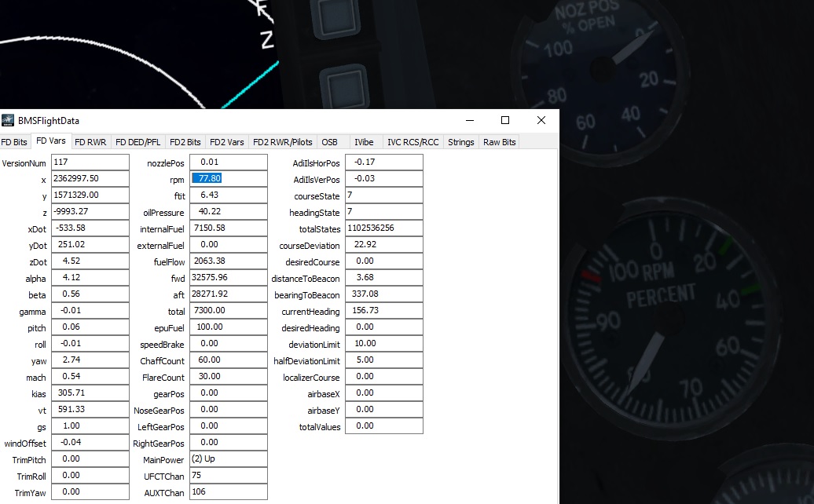Click the beta field showing 0.56

(90, 294)
